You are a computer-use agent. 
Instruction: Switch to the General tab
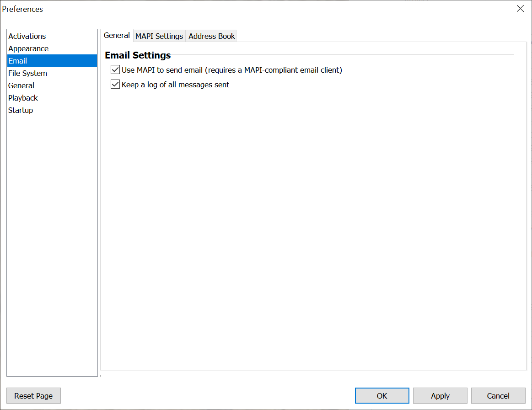click(x=117, y=36)
